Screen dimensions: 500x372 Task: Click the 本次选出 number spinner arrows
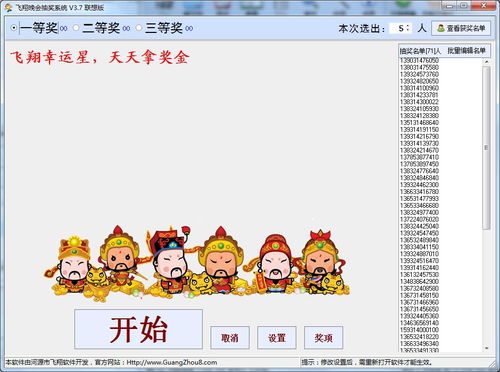coord(408,28)
